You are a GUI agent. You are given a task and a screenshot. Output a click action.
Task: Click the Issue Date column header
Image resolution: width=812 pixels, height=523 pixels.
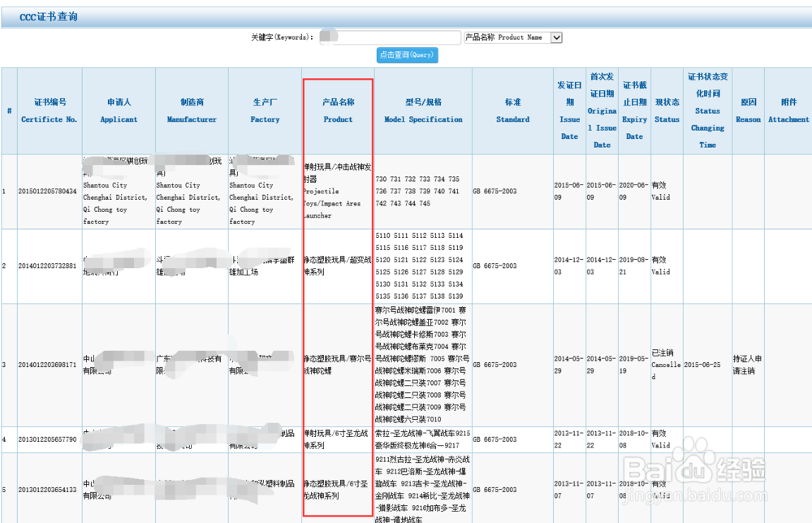coord(570,110)
